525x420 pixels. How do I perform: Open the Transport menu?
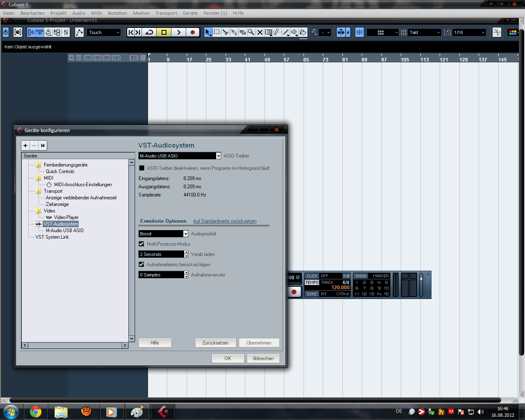click(166, 13)
